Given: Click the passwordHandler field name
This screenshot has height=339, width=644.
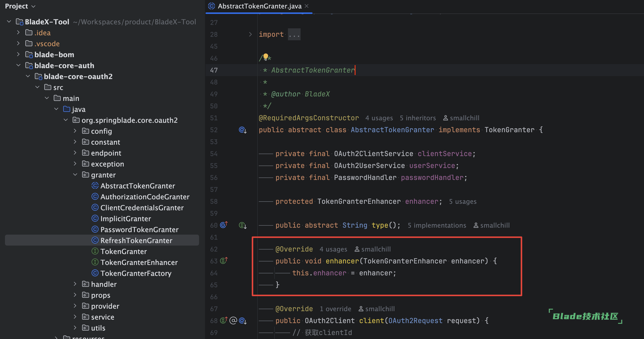Looking at the screenshot, I should [432, 177].
